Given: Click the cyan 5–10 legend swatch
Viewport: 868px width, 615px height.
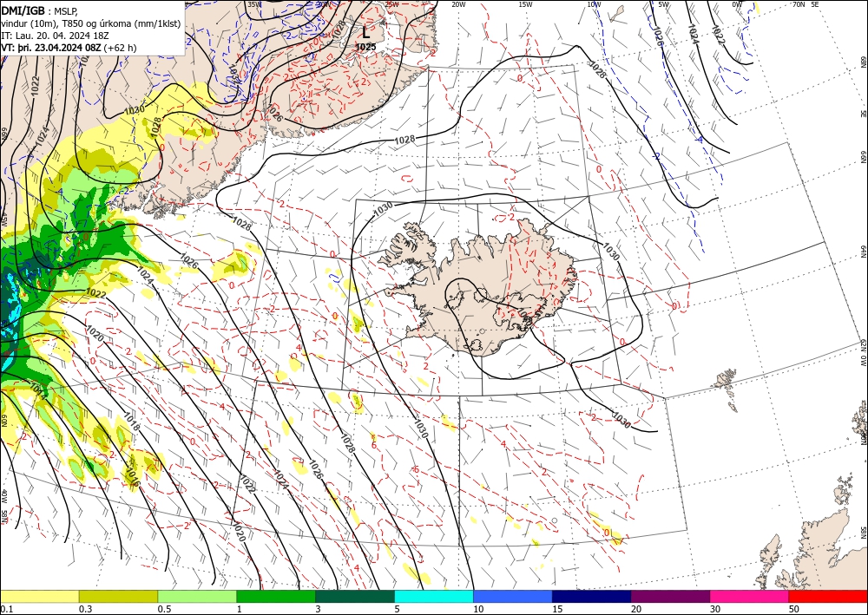Looking at the screenshot, I should click(434, 596).
